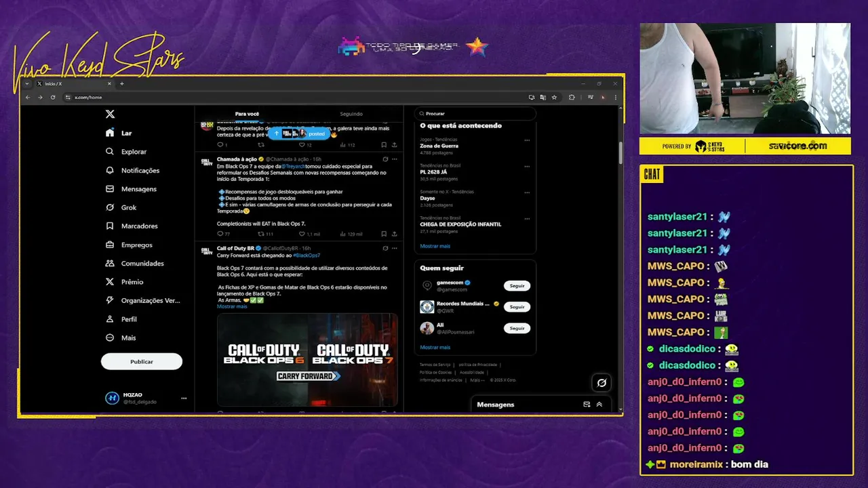Image resolution: width=868 pixels, height=488 pixels.
Task: Open Marcadores bookmarks
Action: point(132,226)
